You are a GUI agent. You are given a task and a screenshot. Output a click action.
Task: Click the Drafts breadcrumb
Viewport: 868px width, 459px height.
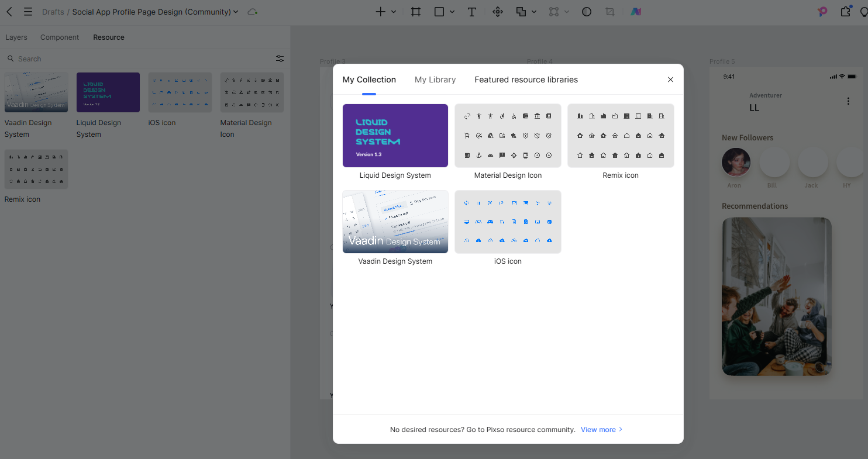[53, 12]
